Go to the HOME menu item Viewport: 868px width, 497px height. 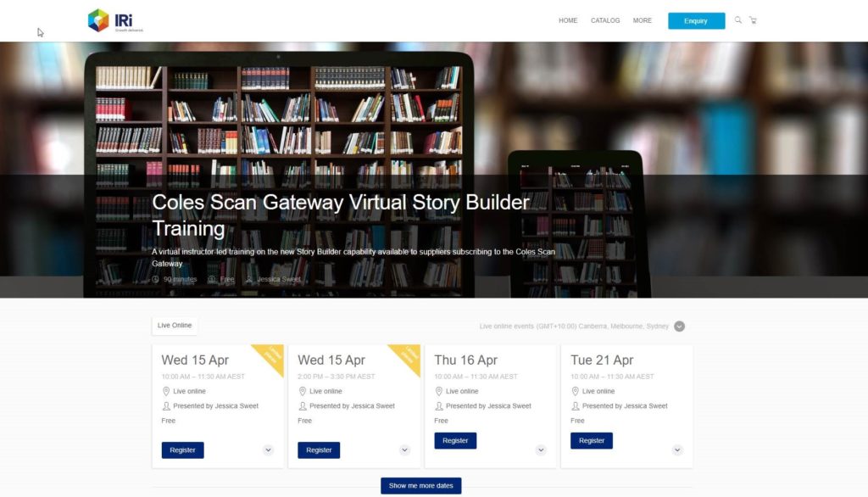568,20
